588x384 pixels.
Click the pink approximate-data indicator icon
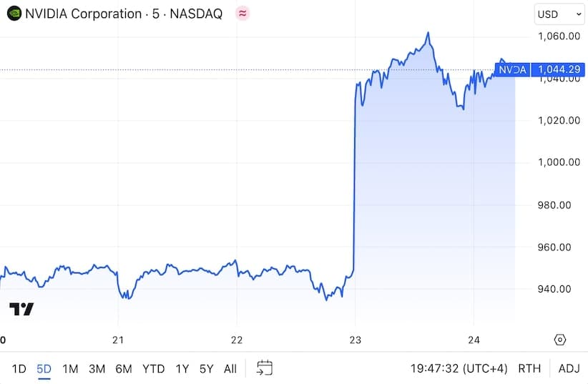coord(242,14)
